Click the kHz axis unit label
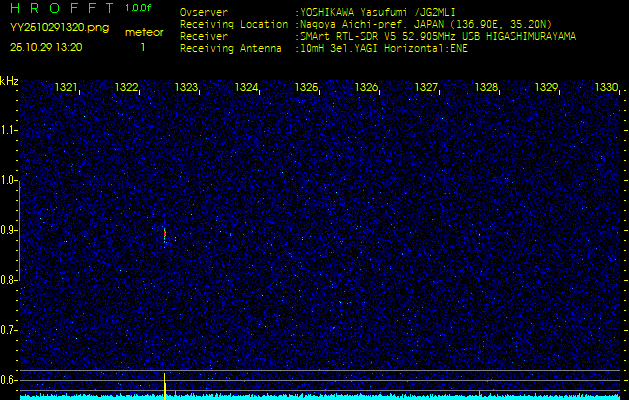 tap(9, 81)
